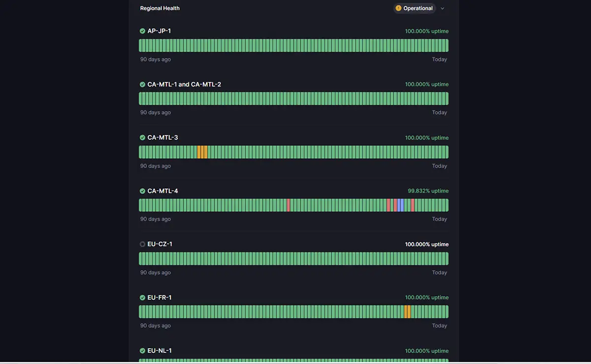The height and width of the screenshot is (364, 591).
Task: Click the EU-FR-1 100.000% uptime label
Action: point(427,298)
